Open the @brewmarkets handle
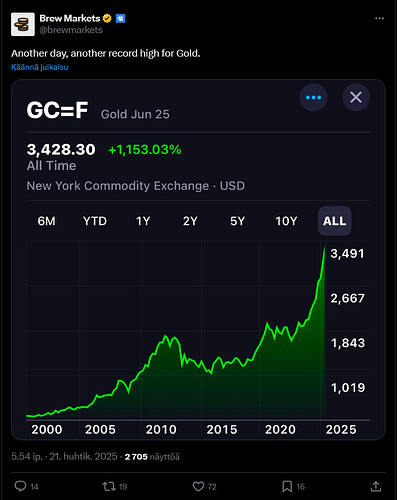The width and height of the screenshot is (397, 500). point(71,30)
